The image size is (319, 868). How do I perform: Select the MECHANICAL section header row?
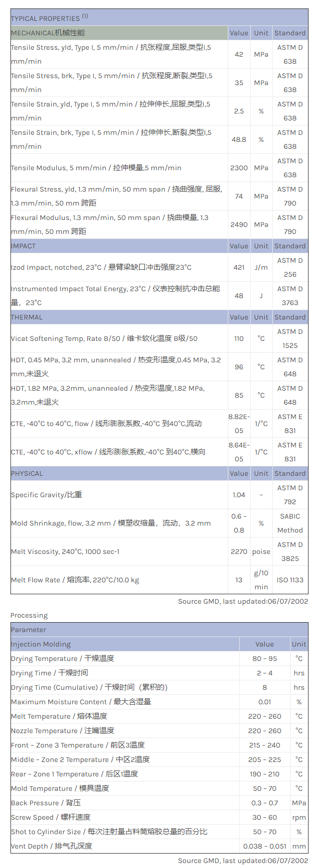(48, 33)
